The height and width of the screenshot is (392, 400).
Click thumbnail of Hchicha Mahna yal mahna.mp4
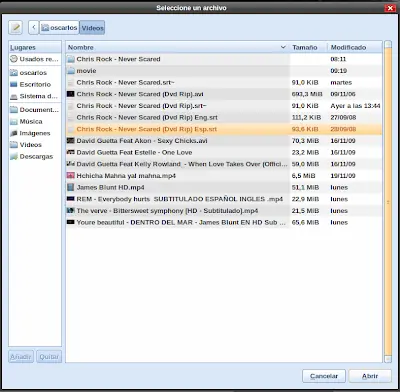point(71,175)
